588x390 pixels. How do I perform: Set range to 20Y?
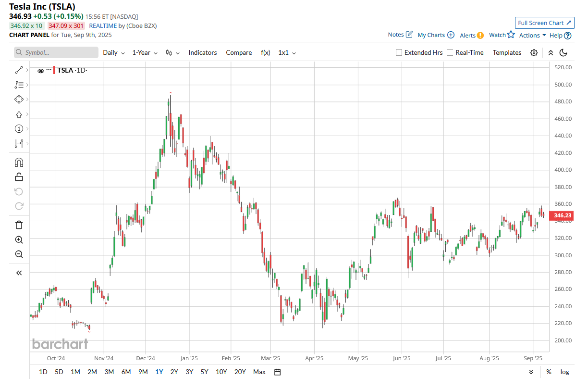(240, 372)
